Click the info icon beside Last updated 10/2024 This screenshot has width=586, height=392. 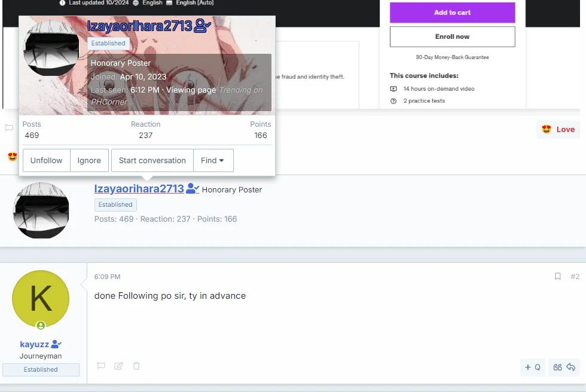(x=62, y=2)
